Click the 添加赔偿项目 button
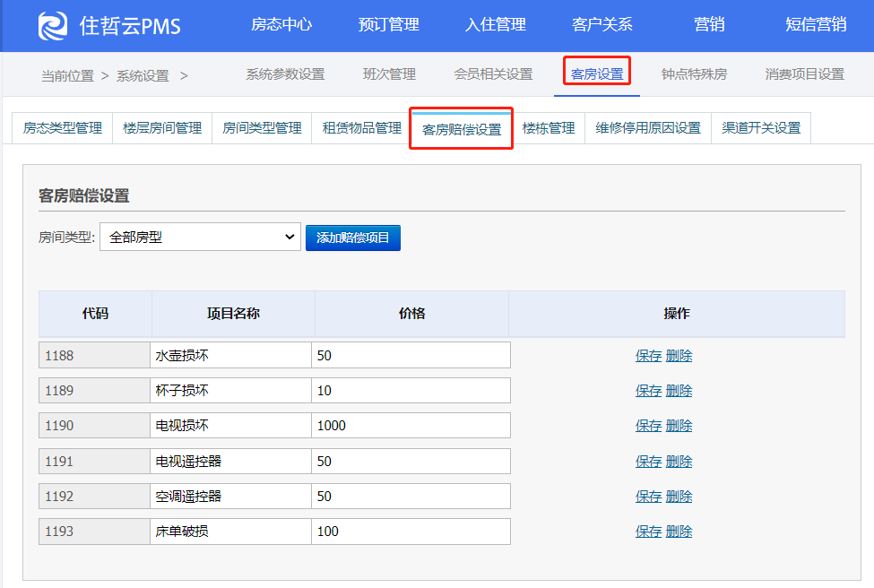Image resolution: width=874 pixels, height=588 pixels. coord(353,238)
